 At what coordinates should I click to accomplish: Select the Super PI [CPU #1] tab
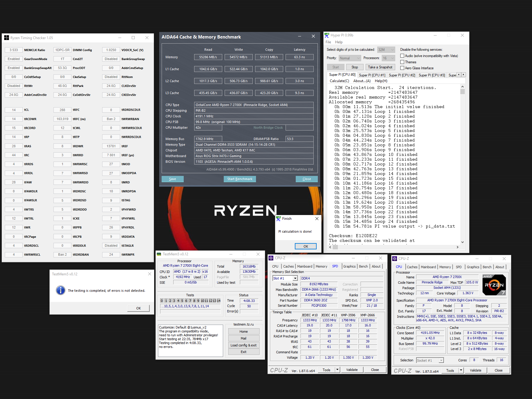[x=372, y=75]
